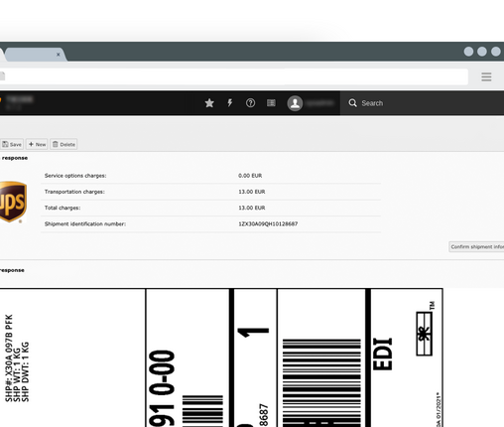The width and height of the screenshot is (504, 427).
Task: Click the Service options charges label
Action: coord(75,176)
